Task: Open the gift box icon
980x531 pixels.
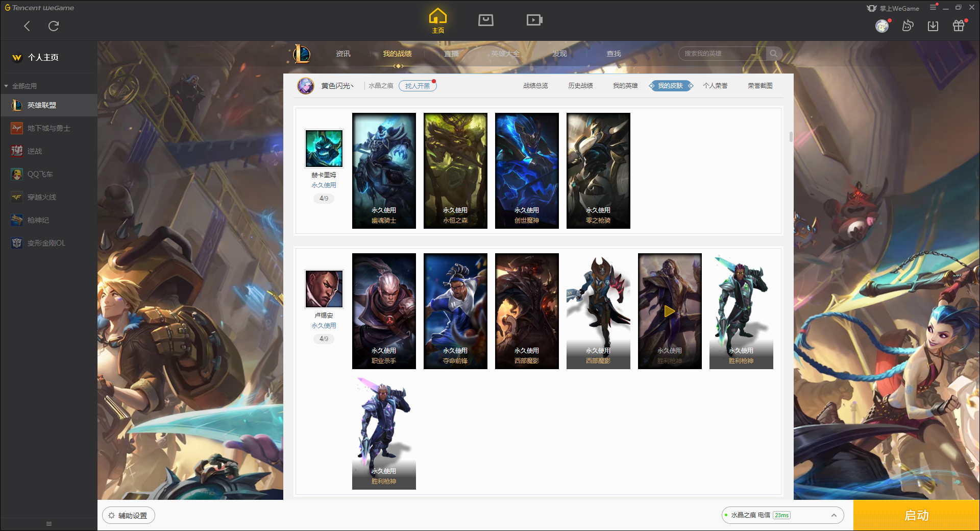Action: (x=959, y=26)
